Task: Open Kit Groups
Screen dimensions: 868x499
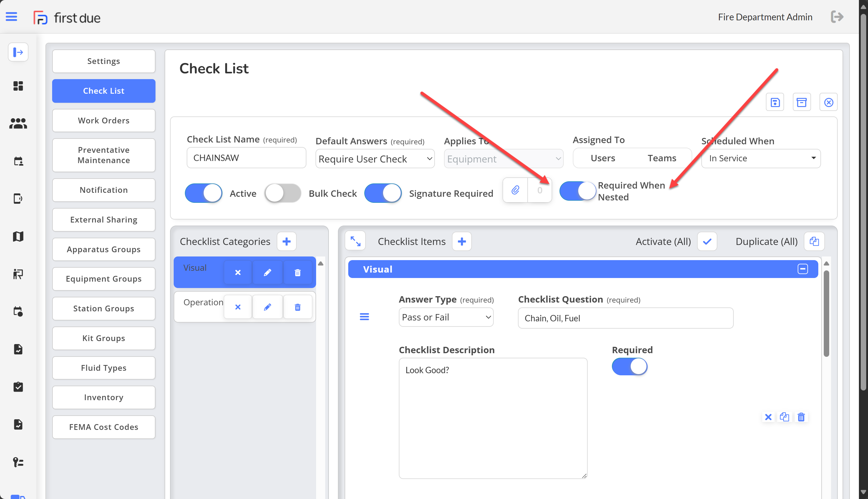Action: pos(103,338)
